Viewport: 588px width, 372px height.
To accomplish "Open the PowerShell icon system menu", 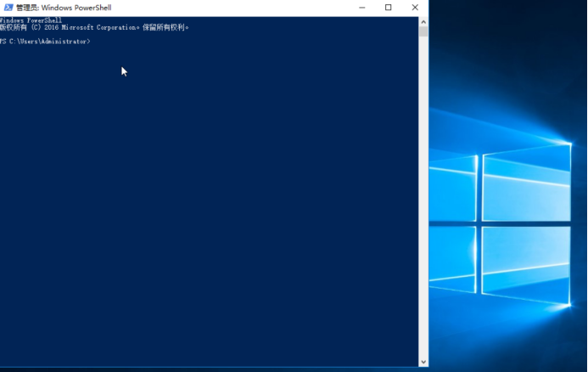I will point(8,8).
